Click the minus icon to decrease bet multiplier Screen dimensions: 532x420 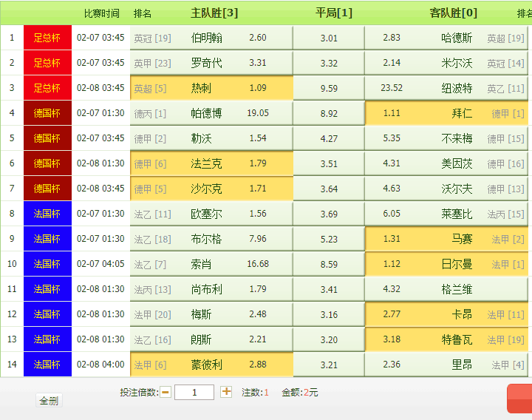pos(166,392)
